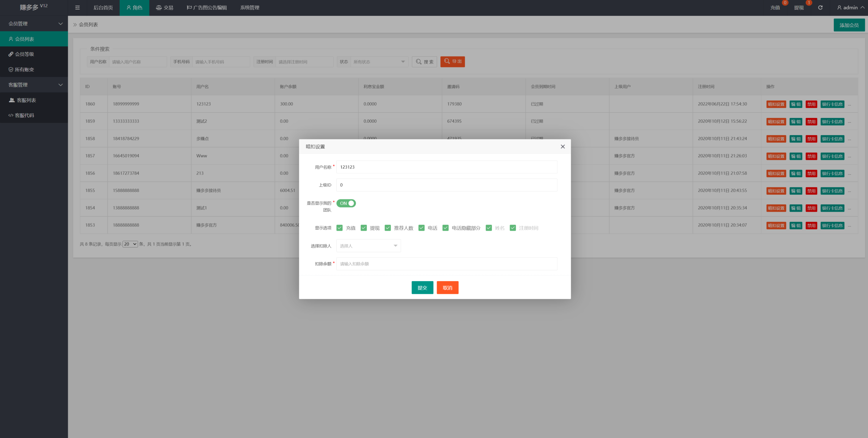Click the refresh icon in top bar

(820, 7)
